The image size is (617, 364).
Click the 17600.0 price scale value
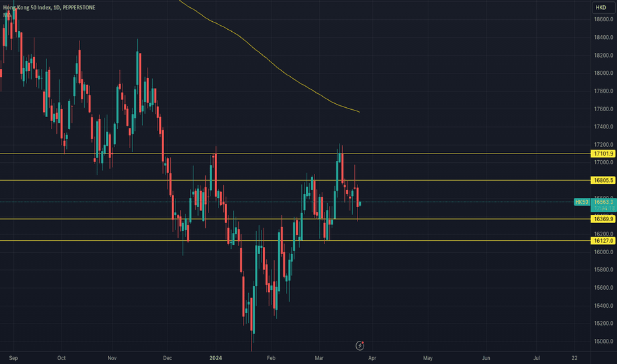604,109
